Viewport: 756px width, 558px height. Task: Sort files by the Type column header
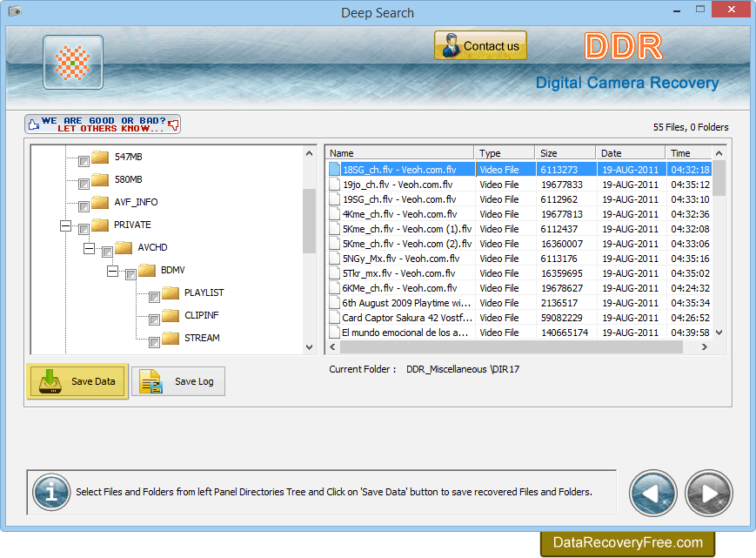[x=505, y=153]
